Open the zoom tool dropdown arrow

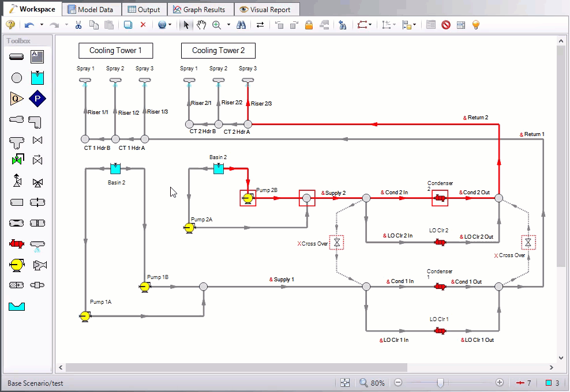click(228, 25)
